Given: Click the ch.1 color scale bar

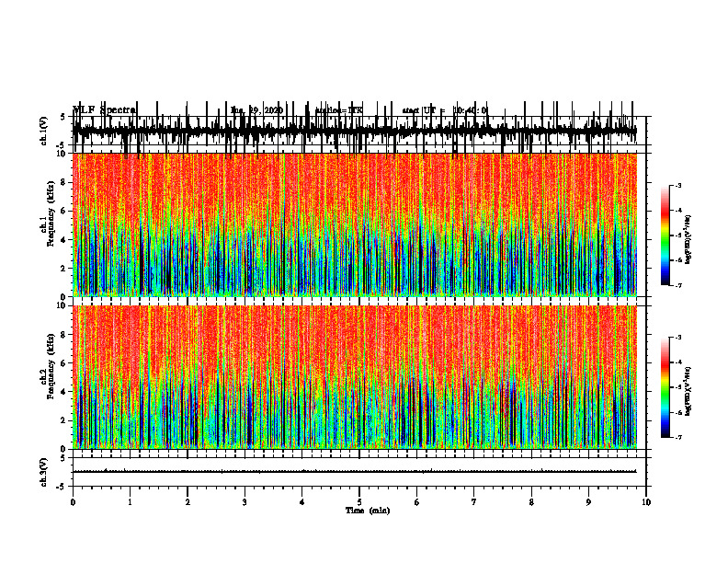Looking at the screenshot, I should coord(665,236).
